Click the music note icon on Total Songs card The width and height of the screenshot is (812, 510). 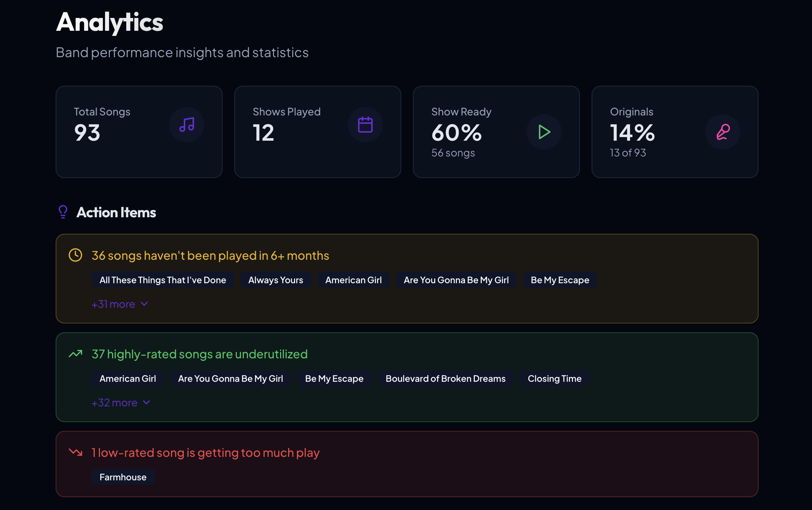click(187, 125)
